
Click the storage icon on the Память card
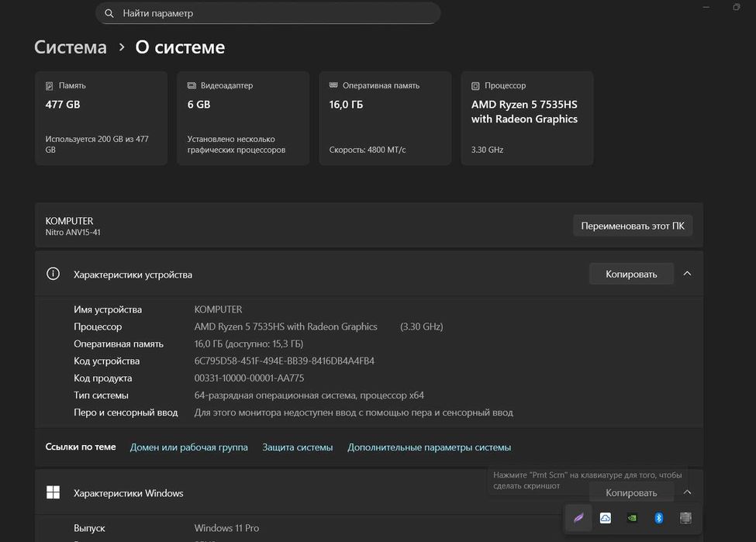49,86
